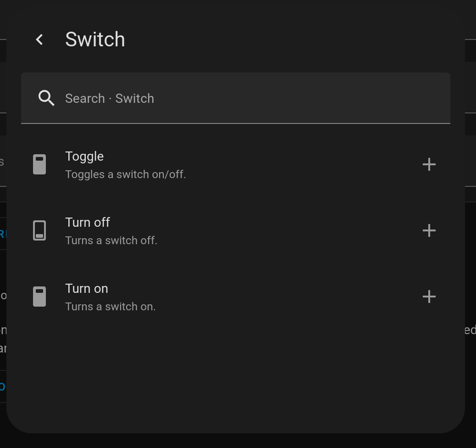476x448 pixels.
Task: Add the Turn off action with its plus icon
Action: 429,230
